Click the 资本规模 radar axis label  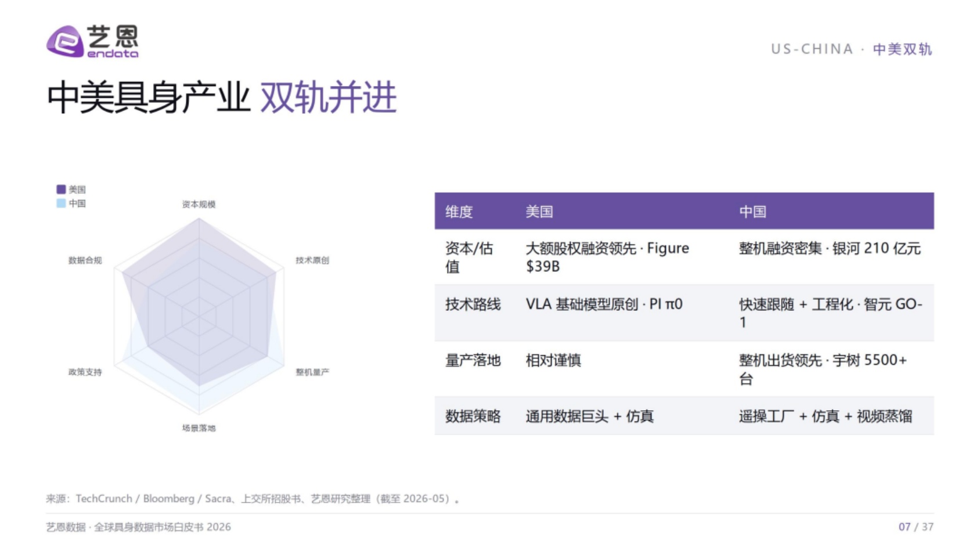pyautogui.click(x=199, y=205)
